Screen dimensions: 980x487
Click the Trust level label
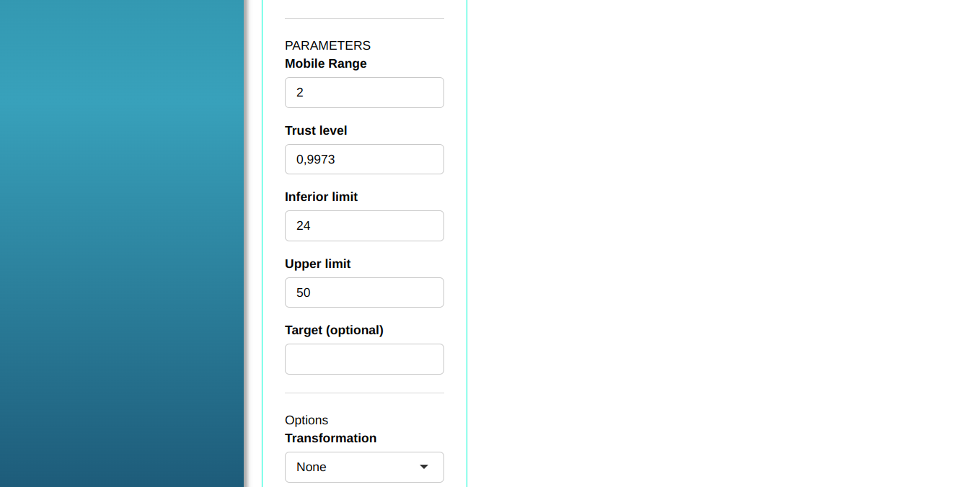click(x=316, y=130)
